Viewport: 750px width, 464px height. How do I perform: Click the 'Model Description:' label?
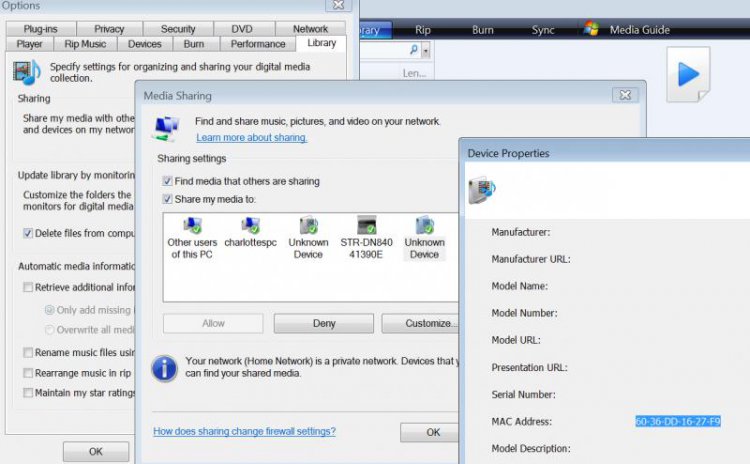pos(531,449)
